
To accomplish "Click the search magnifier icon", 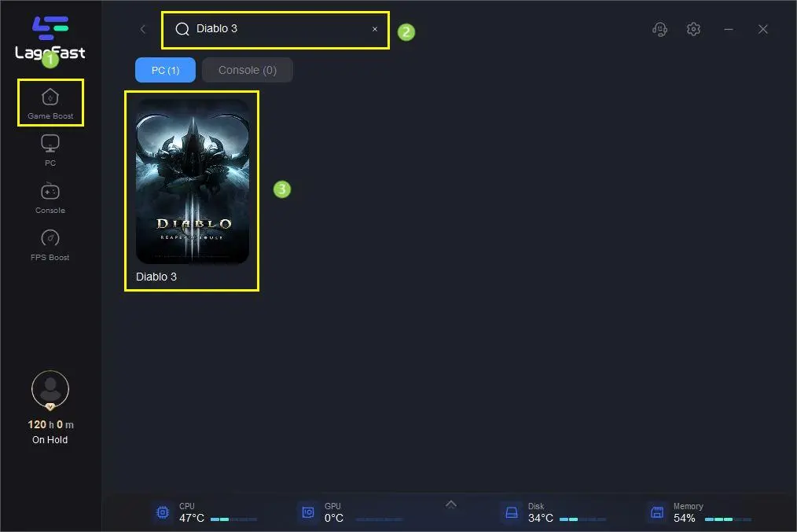I will coord(182,29).
